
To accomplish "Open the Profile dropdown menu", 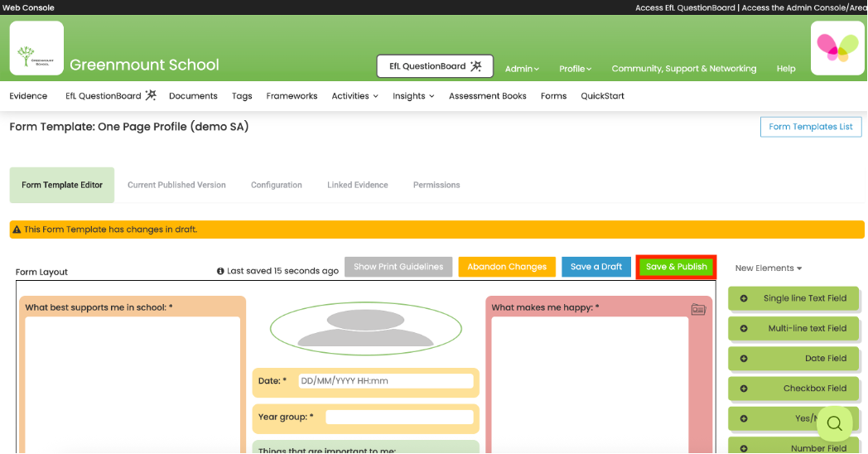I will click(575, 69).
